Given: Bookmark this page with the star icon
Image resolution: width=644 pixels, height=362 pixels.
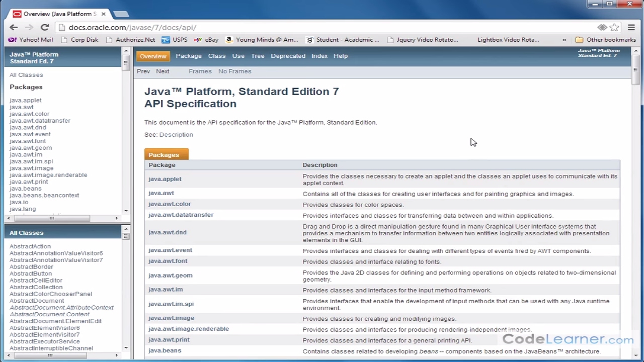Looking at the screenshot, I should click(x=614, y=28).
